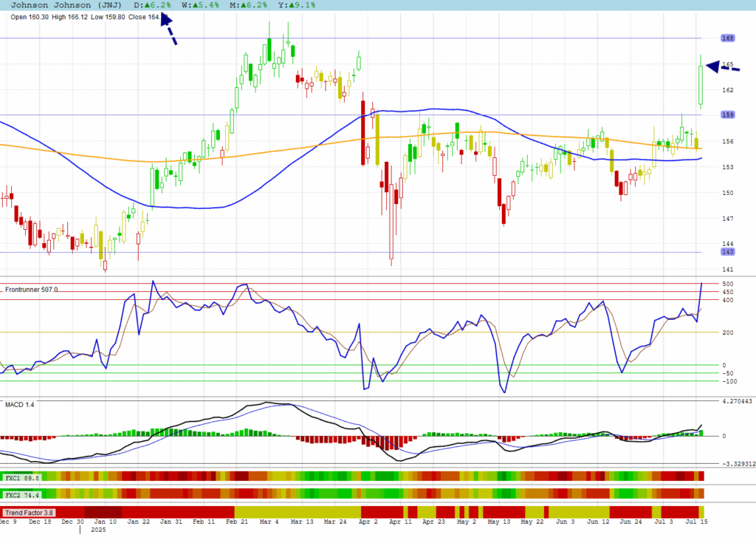Select the MACD 1.4 indicator label
The height and width of the screenshot is (543, 756).
[20, 404]
